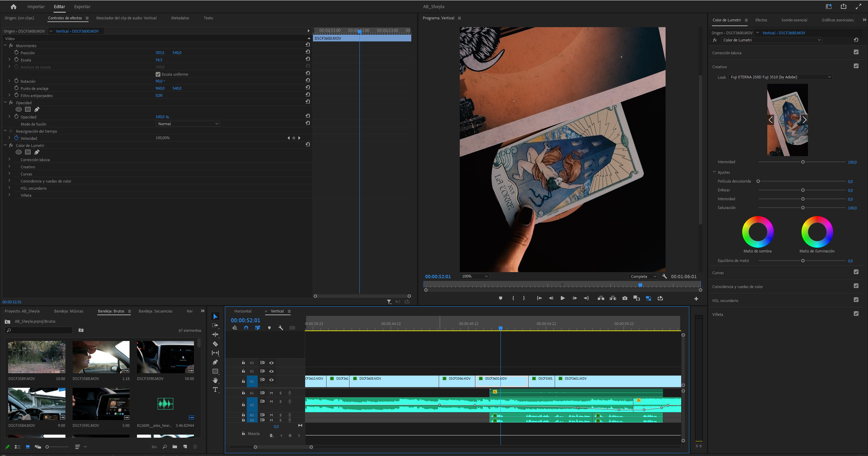Image resolution: width=868 pixels, height=456 pixels.
Task: Adjust the Look Intensidad slider handle
Action: click(803, 162)
